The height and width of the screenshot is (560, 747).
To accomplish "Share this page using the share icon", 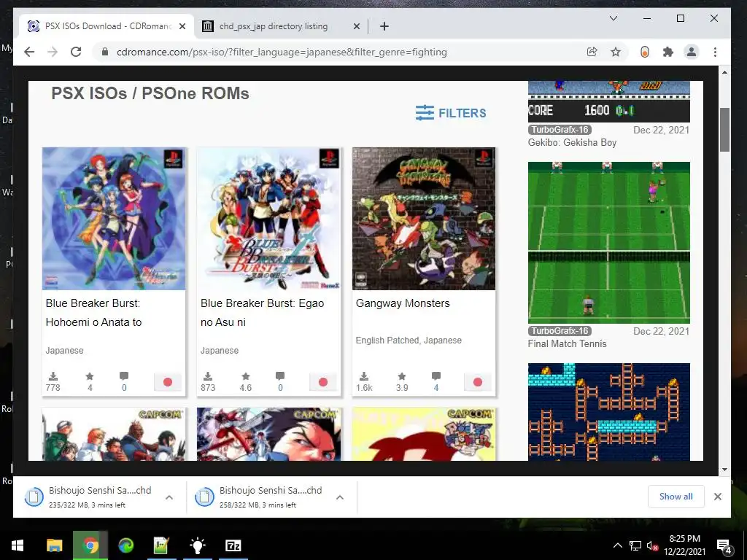I will 592,52.
